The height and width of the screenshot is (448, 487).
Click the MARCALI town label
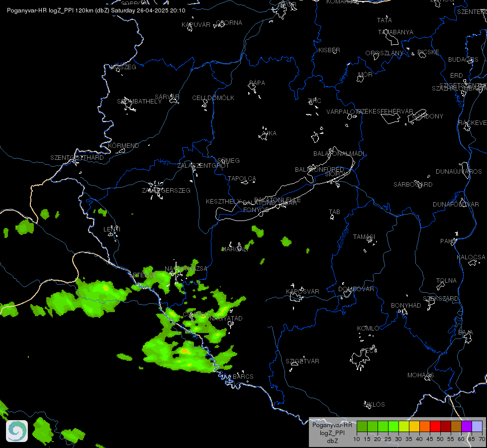coord(235,249)
